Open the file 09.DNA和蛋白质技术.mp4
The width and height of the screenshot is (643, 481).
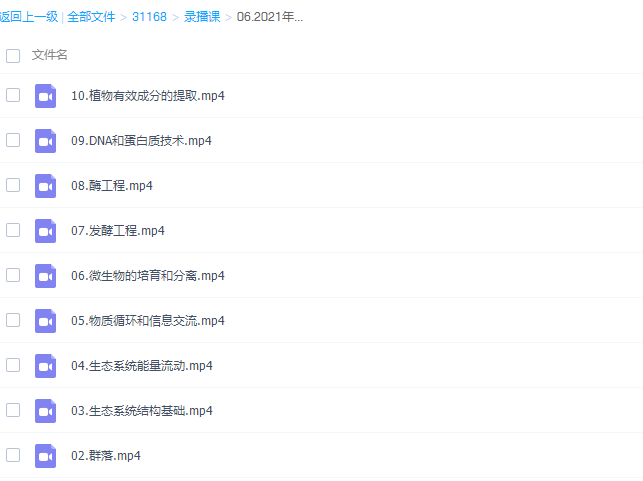click(141, 141)
